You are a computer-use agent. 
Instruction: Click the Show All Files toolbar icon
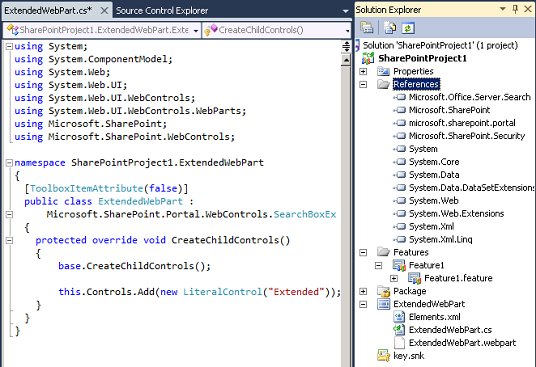389,28
